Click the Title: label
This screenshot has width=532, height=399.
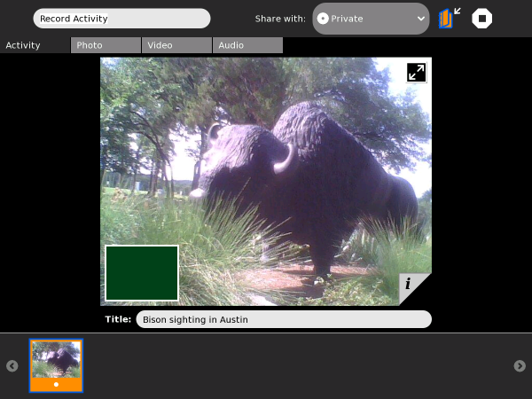[118, 319]
